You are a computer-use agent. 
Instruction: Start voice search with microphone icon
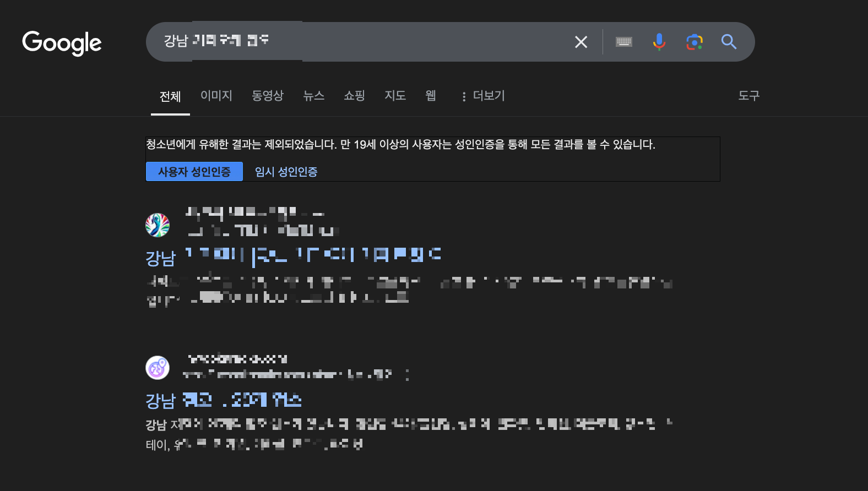pyautogui.click(x=659, y=42)
